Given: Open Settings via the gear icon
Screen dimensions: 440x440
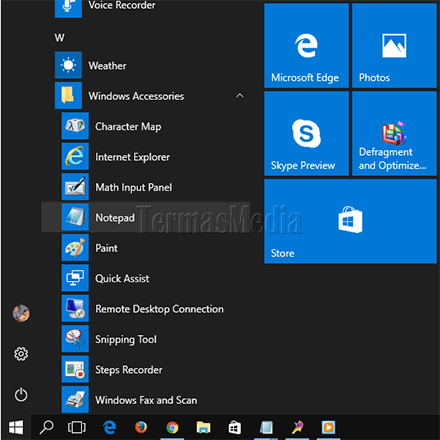Looking at the screenshot, I should pos(21,354).
